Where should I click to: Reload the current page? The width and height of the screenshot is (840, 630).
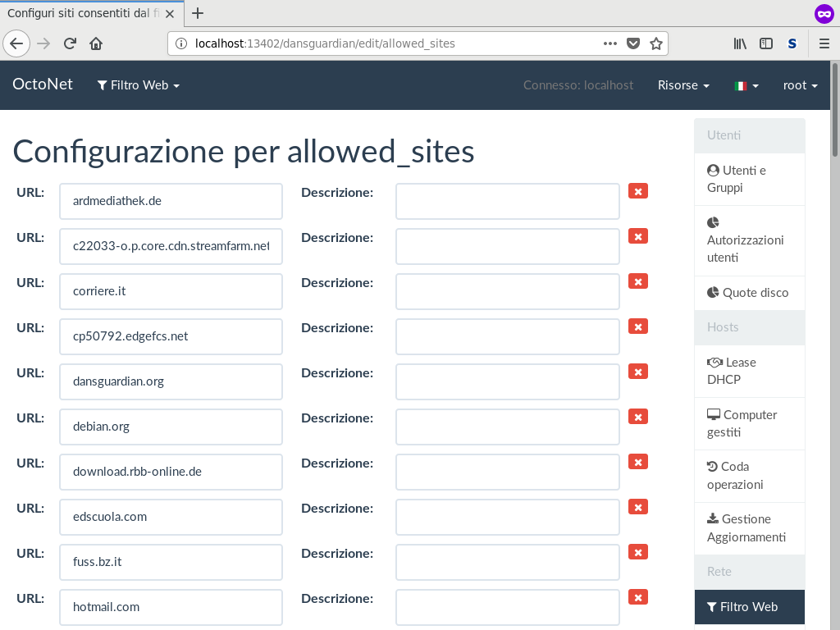(x=70, y=43)
